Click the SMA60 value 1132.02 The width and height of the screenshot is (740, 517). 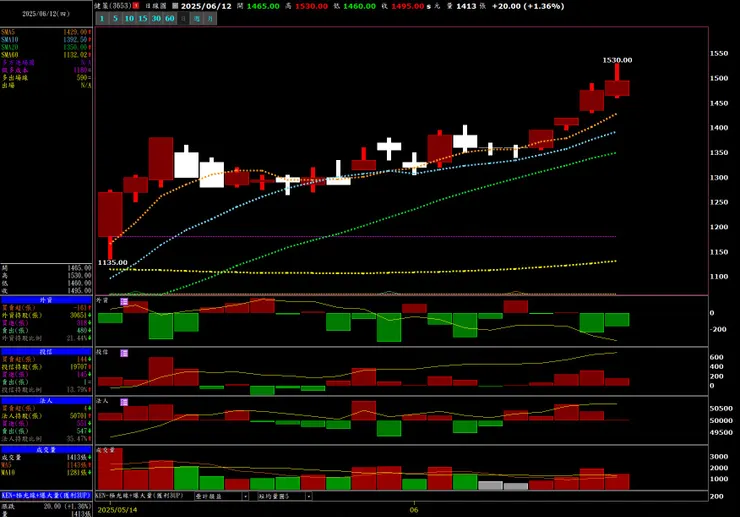coord(76,55)
